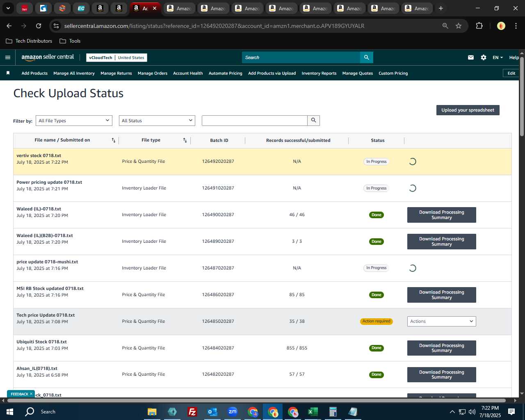Viewport: 525px width, 420px height.
Task: Open File Explorer from the taskbar
Action: pos(152,412)
